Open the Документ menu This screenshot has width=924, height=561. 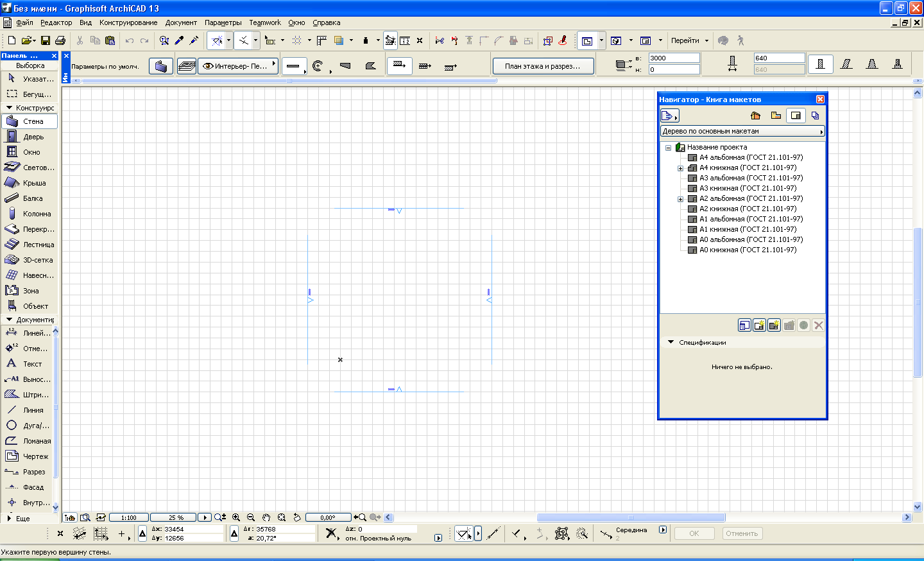pos(181,22)
